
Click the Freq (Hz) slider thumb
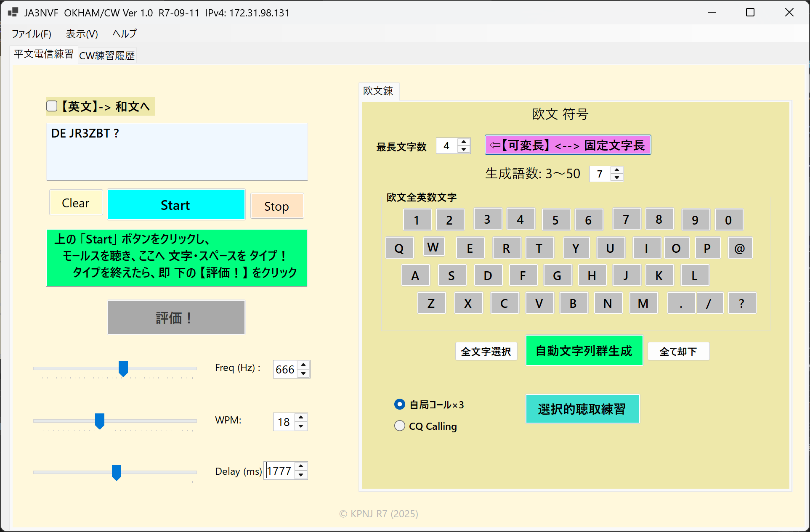(123, 368)
